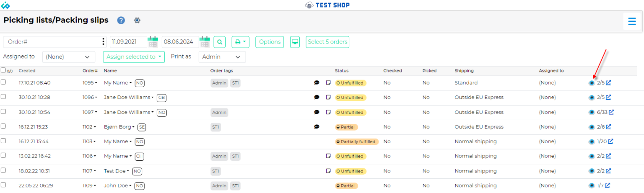This screenshot has width=644, height=193.
Task: Click the monitor display icon button
Action: tap(295, 42)
